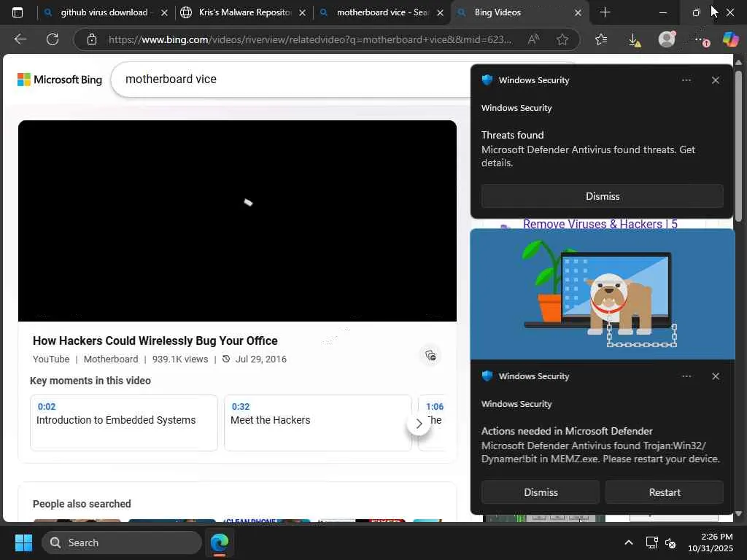Screen dimensions: 747x560
Task: Close the Kris's Malware Repository tab
Action: tap(302, 13)
